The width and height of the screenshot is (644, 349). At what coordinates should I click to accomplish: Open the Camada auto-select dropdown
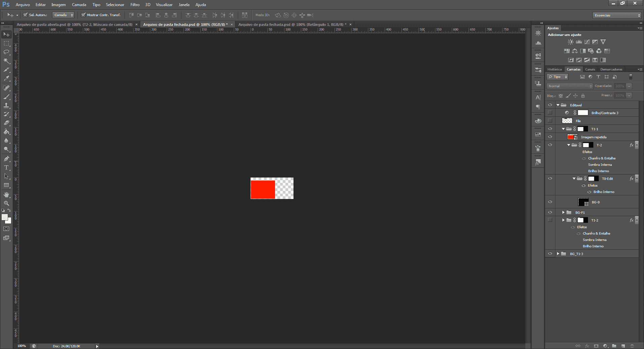click(x=63, y=15)
